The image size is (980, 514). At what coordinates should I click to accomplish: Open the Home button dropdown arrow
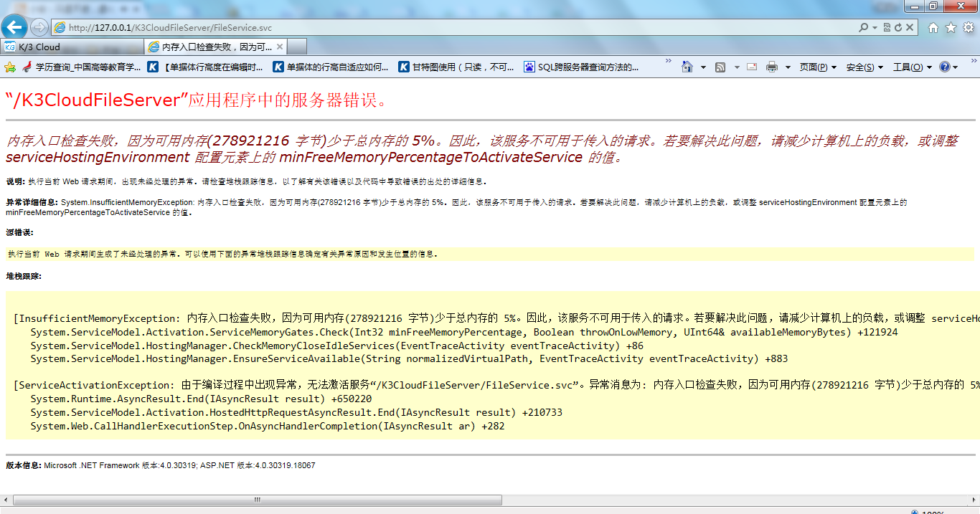(x=703, y=67)
